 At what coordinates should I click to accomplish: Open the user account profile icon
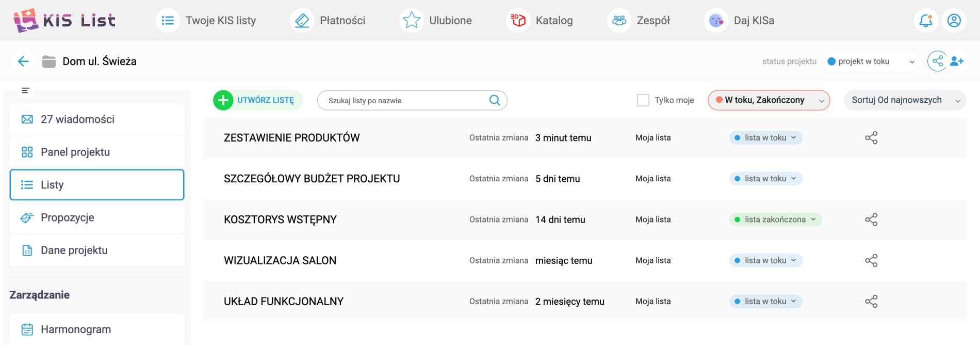click(954, 21)
